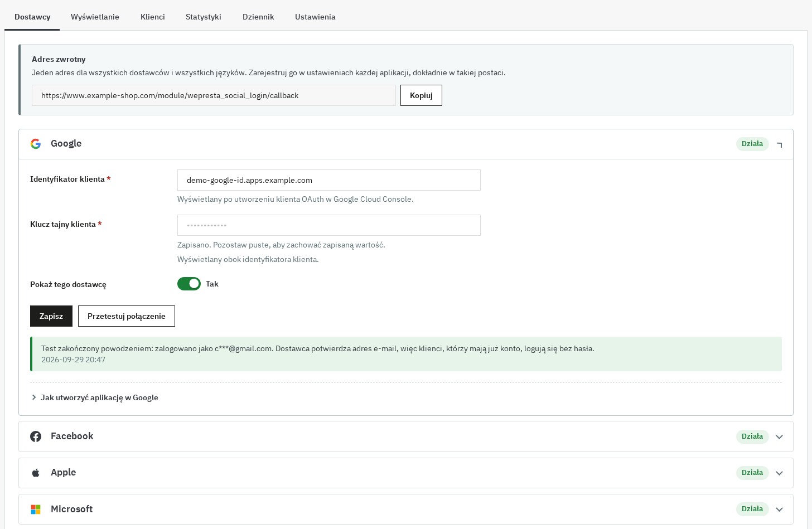The height and width of the screenshot is (529, 812).
Task: Switch to the Wyświetlanie tab
Action: pyautogui.click(x=95, y=17)
